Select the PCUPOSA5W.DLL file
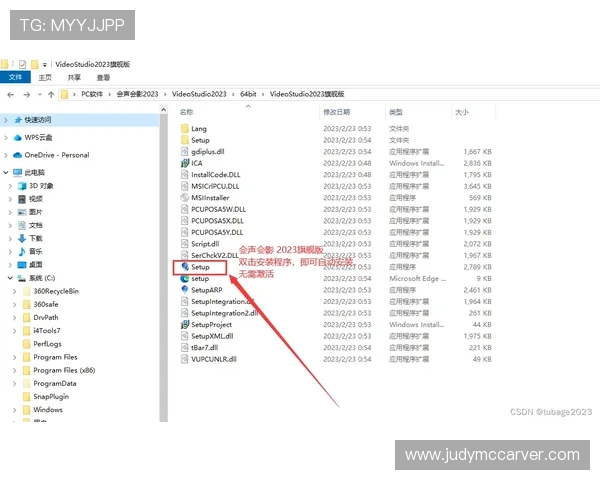 pyautogui.click(x=218, y=209)
